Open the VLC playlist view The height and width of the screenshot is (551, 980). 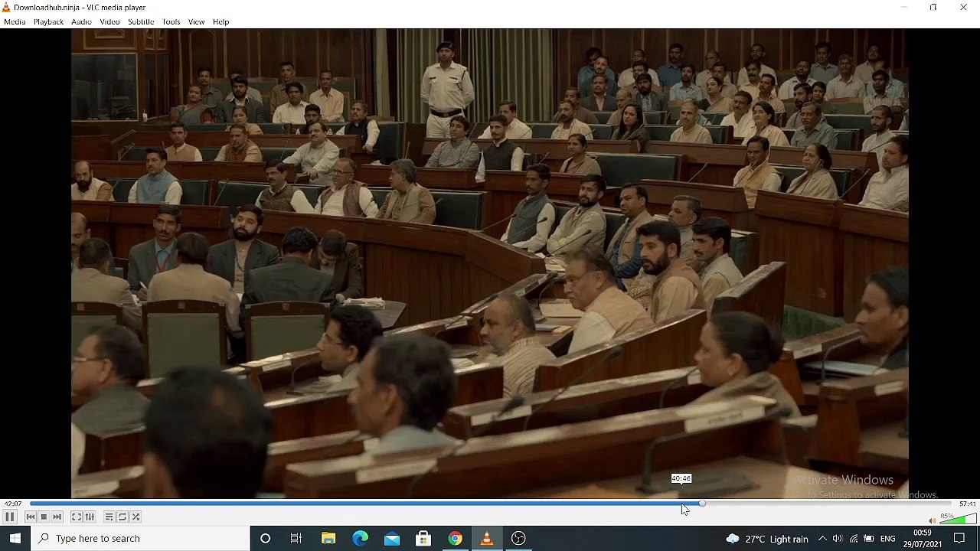pyautogui.click(x=109, y=517)
